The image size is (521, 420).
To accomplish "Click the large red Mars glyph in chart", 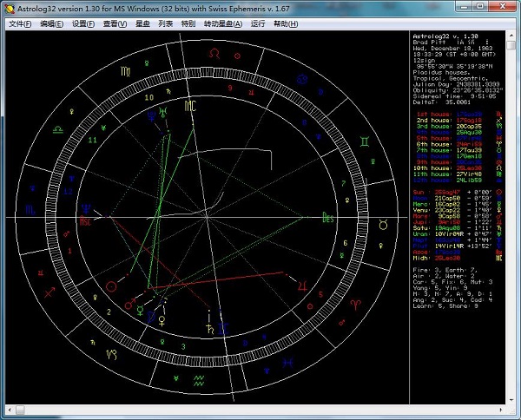I will 130,304.
